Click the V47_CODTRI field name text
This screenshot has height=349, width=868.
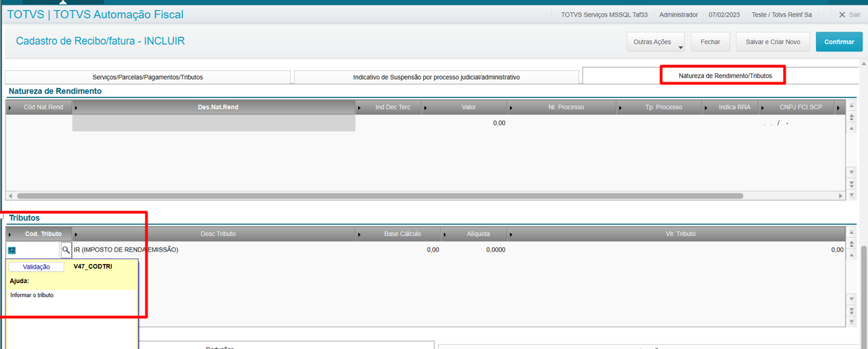pos(93,267)
